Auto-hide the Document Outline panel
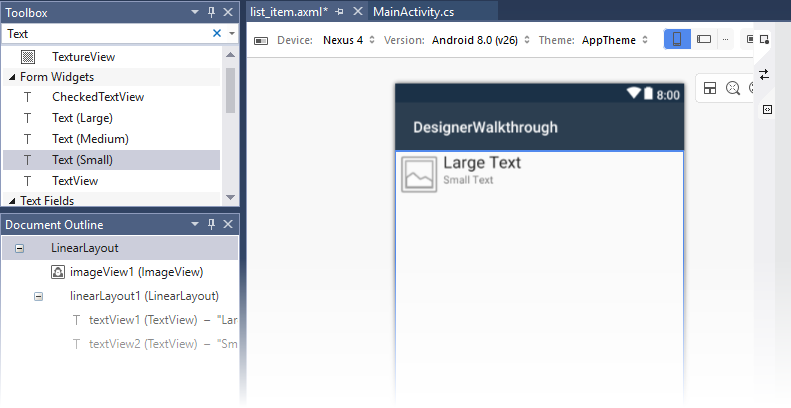This screenshot has height=408, width=791. [211, 224]
